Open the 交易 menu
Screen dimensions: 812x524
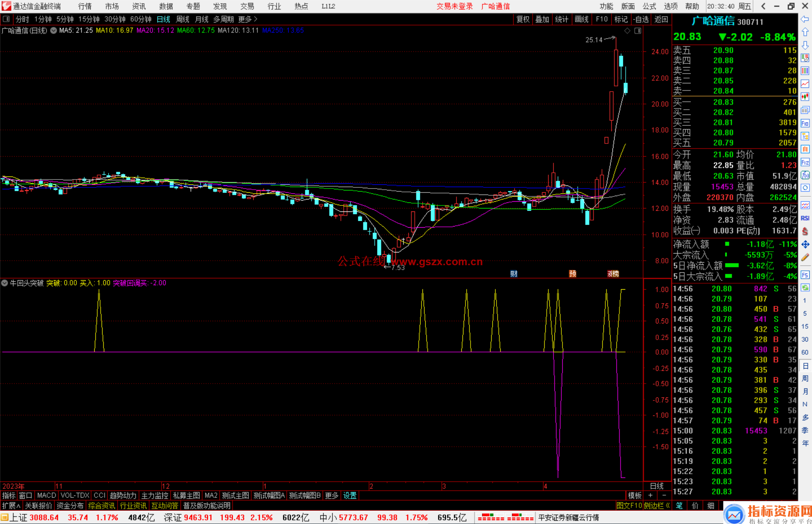(247, 6)
